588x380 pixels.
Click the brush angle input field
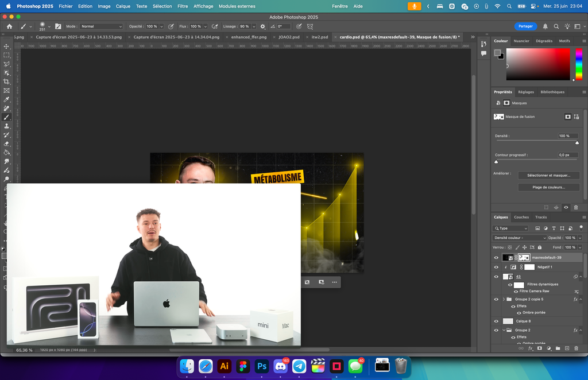pos(284,26)
